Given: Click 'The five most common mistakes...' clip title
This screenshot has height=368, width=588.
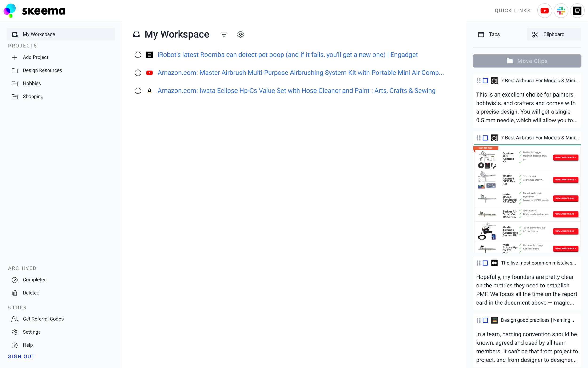Looking at the screenshot, I should [538, 263].
